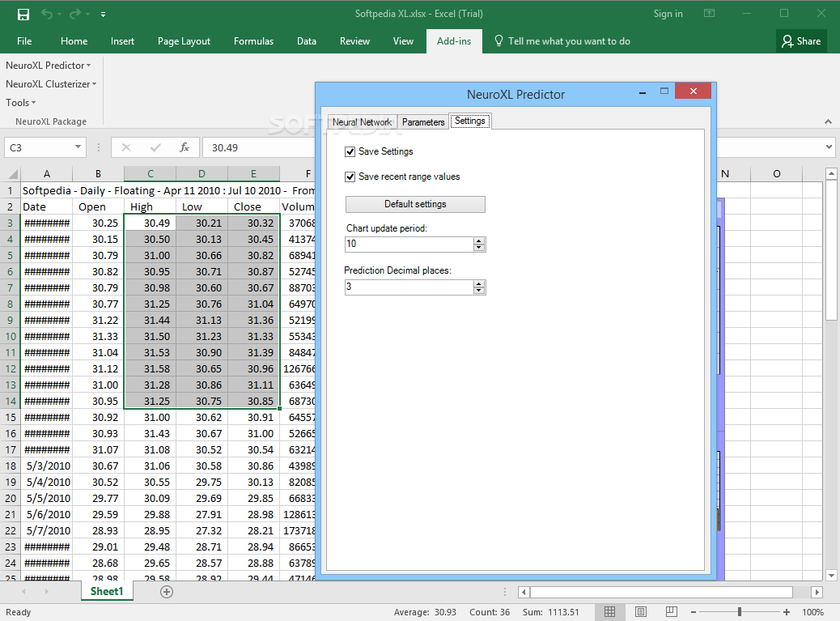
Task: Open Customize Quick Access Toolbar arrow
Action: point(103,15)
